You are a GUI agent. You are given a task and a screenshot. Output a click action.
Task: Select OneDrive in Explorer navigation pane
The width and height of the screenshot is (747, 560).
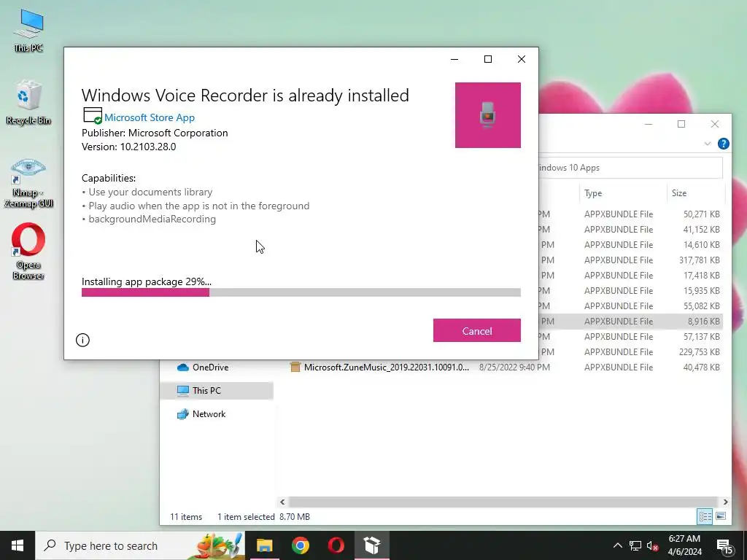pos(210,367)
